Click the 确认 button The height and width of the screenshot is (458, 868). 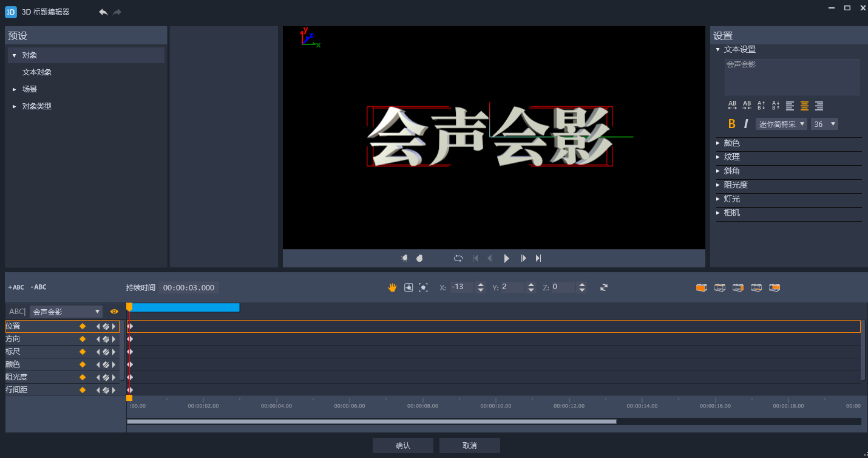[x=403, y=446]
